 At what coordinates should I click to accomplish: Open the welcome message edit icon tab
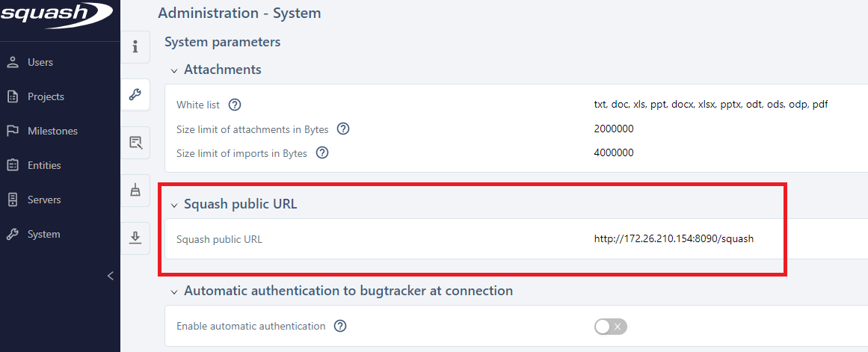pos(135,143)
